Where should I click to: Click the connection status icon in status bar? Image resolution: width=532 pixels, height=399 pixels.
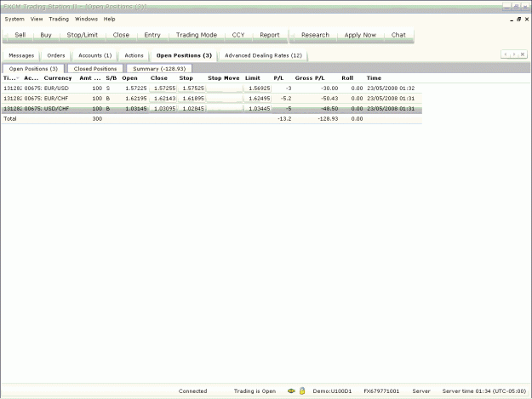tap(291, 390)
